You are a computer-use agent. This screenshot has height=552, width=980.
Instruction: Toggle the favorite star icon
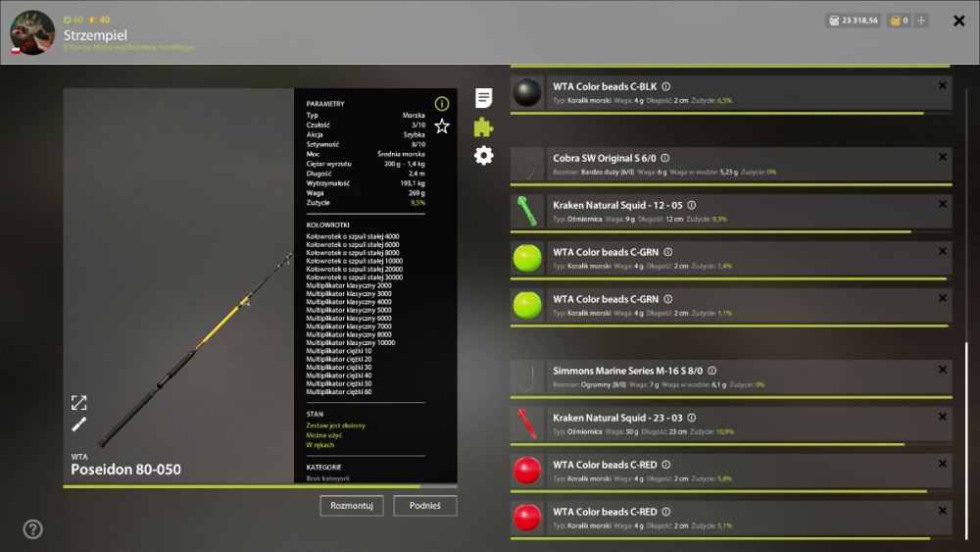tap(442, 126)
